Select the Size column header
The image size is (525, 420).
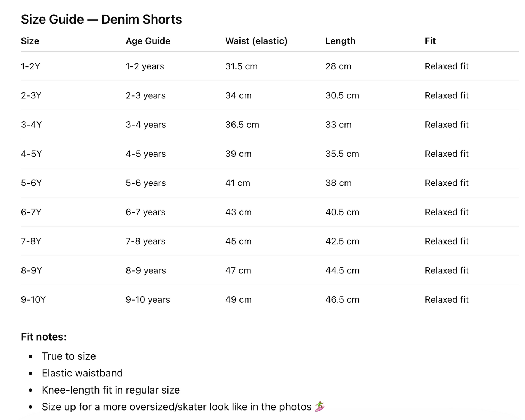(x=30, y=41)
